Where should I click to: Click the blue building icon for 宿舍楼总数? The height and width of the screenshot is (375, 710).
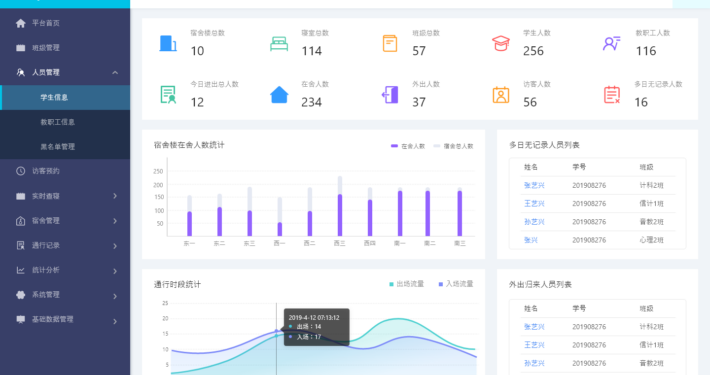point(168,43)
